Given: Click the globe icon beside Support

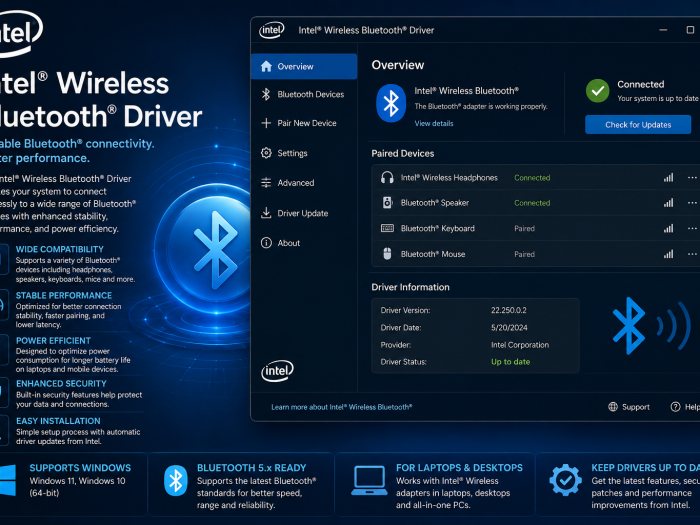Looking at the screenshot, I should coord(613,407).
